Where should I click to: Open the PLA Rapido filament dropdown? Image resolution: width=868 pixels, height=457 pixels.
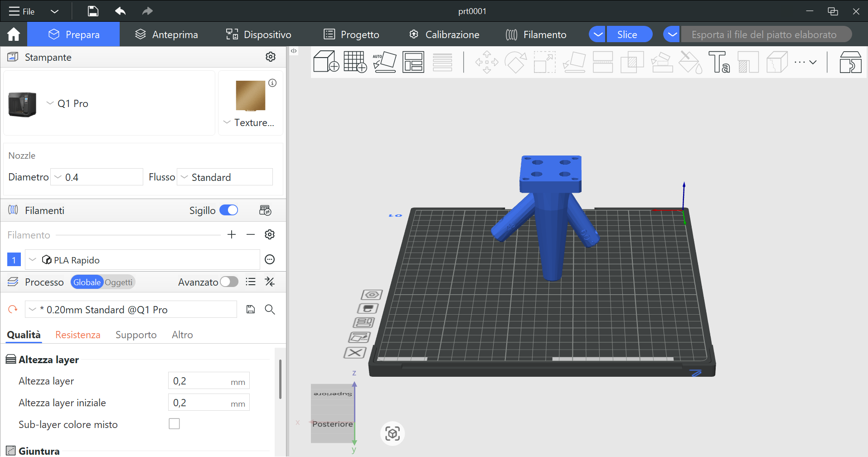coord(32,260)
